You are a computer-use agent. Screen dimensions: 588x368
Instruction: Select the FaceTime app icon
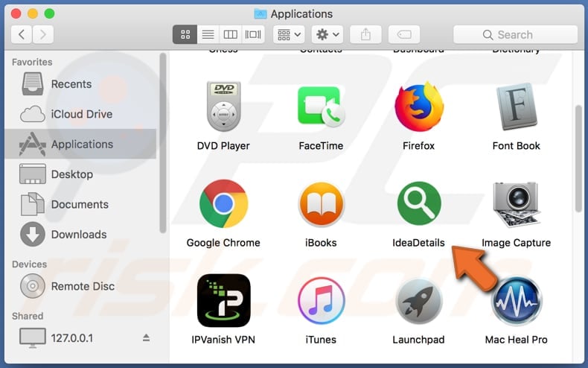coord(321,107)
